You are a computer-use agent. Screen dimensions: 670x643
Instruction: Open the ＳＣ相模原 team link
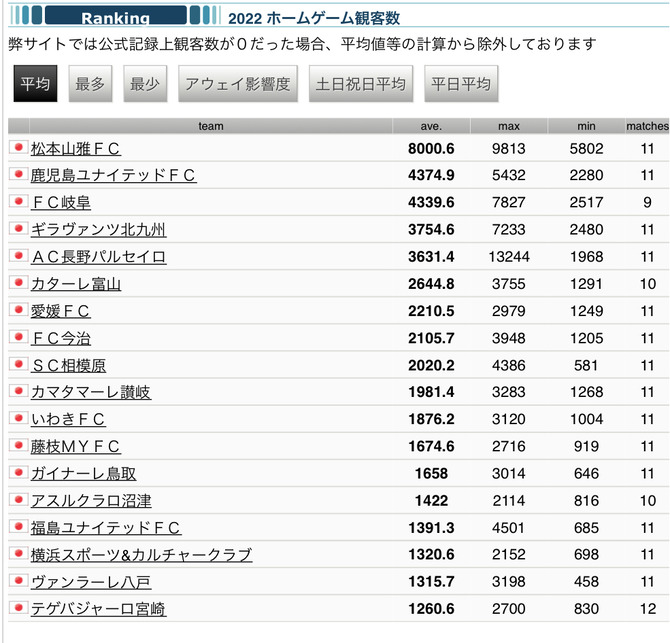click(x=68, y=365)
